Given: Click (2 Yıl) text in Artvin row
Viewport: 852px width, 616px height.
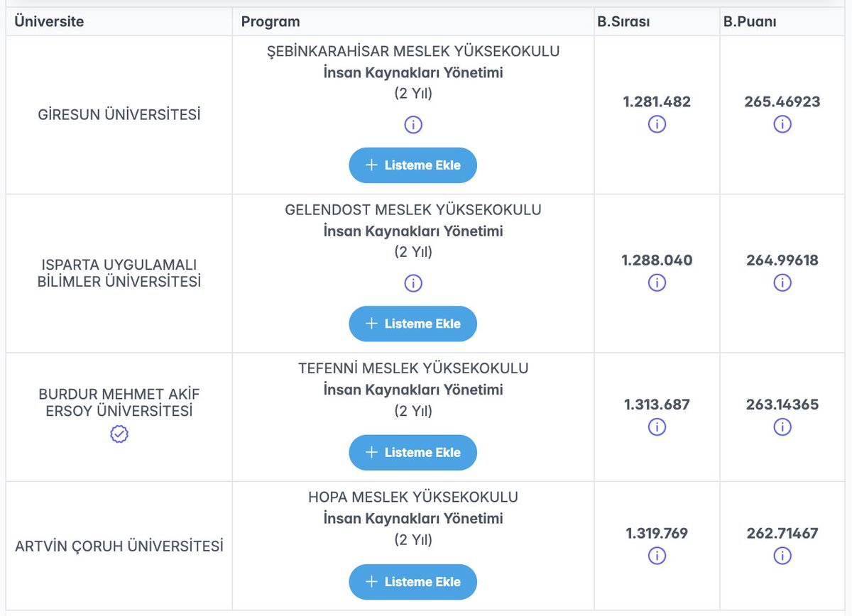Looking at the screenshot, I should coord(413,539).
